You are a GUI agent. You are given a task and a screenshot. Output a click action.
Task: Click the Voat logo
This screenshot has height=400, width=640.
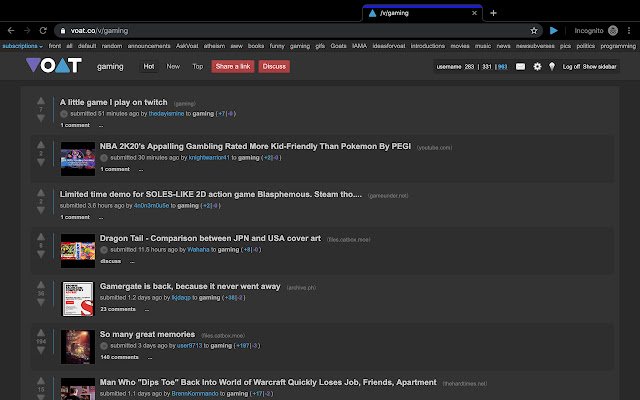54,65
